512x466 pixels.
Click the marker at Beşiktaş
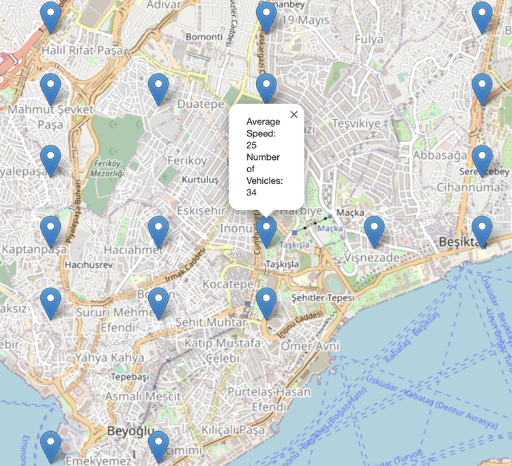pos(482,232)
